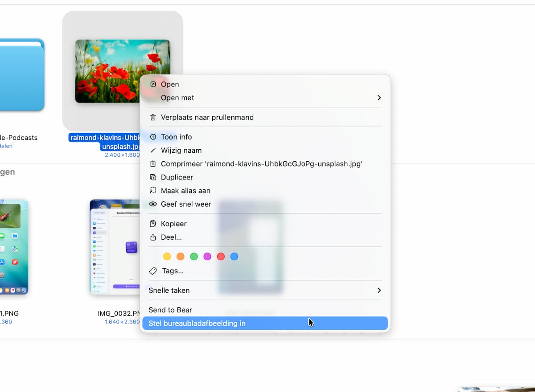Click the duplicate icon beside Dupliceer

(x=153, y=177)
